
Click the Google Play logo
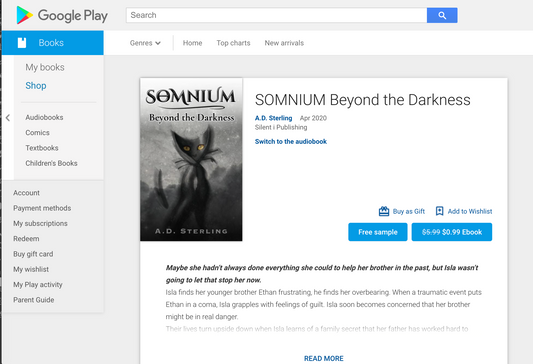(x=62, y=15)
